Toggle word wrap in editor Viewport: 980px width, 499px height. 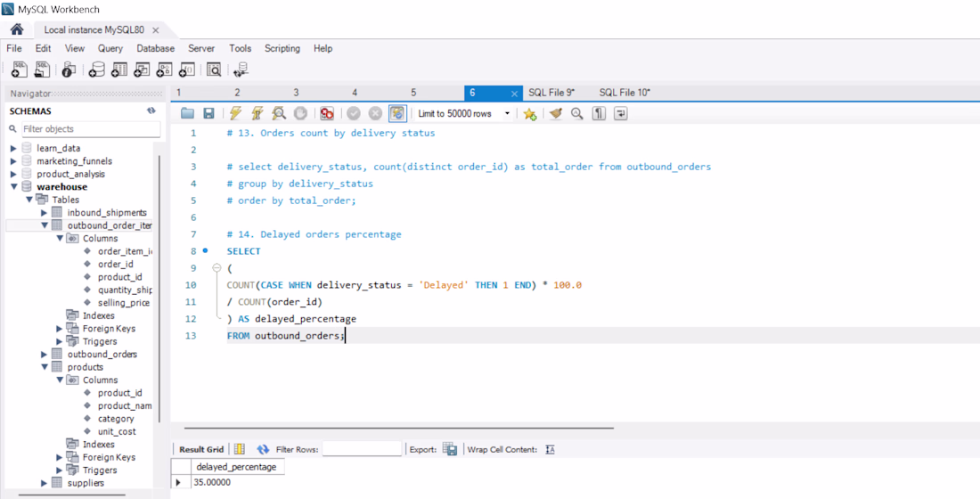point(620,113)
